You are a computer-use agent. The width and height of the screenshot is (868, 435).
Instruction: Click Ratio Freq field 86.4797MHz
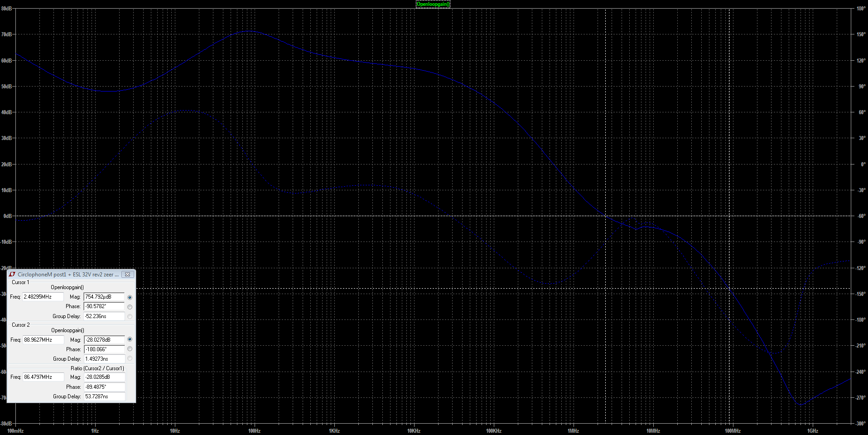click(43, 377)
